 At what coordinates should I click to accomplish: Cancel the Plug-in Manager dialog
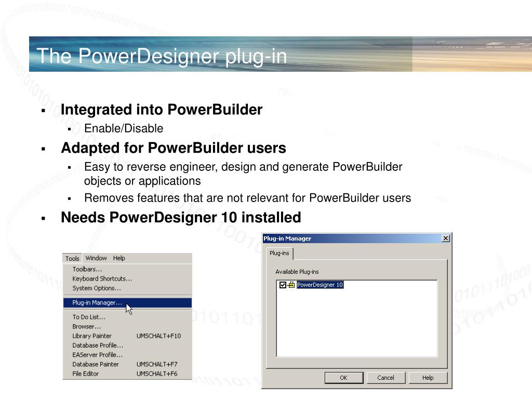point(386,378)
